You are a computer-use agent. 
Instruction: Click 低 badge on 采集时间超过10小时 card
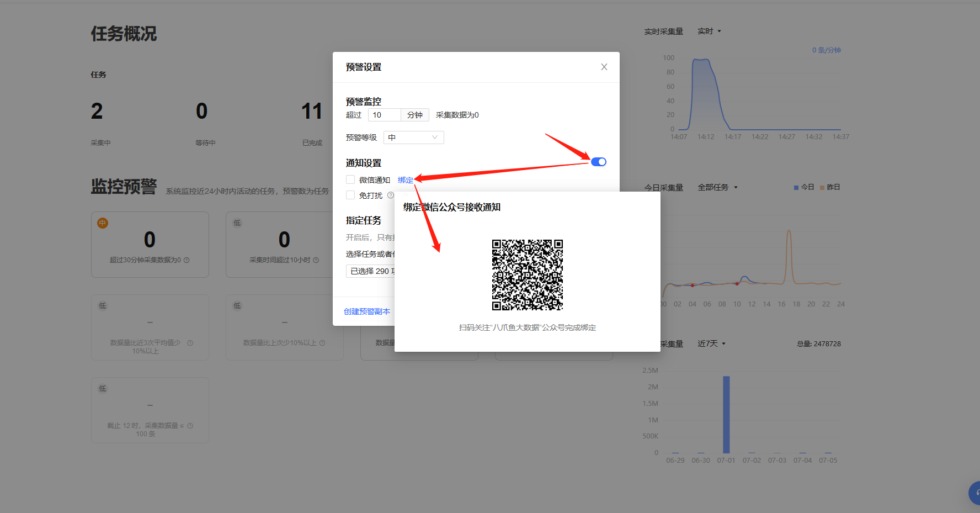coord(237,223)
